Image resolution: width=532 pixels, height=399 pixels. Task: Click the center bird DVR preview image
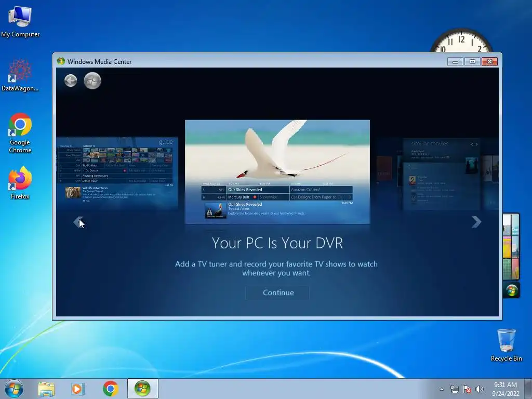pyautogui.click(x=277, y=171)
